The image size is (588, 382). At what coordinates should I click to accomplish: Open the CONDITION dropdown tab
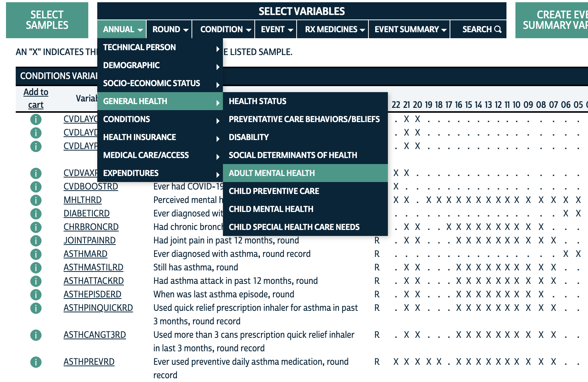pyautogui.click(x=224, y=29)
